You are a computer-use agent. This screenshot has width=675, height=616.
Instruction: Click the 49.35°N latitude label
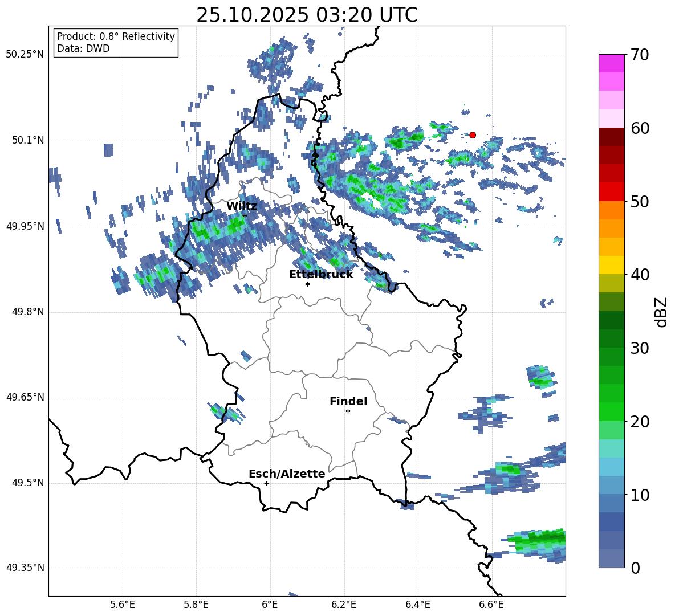point(25,568)
